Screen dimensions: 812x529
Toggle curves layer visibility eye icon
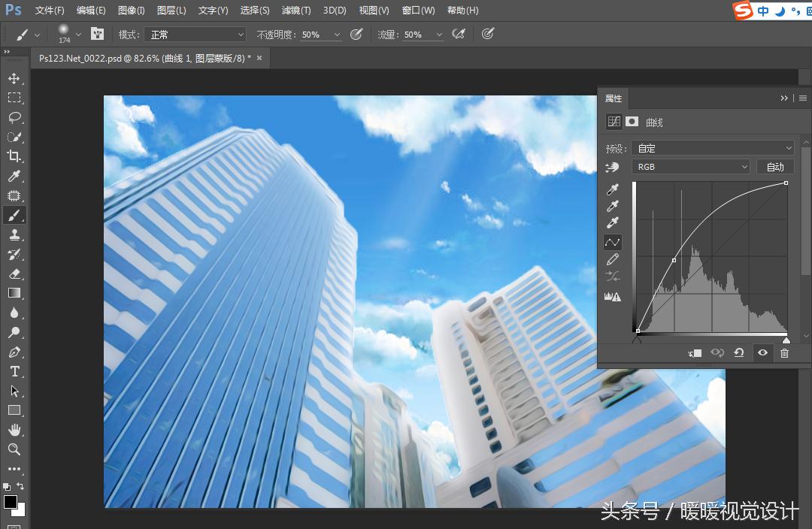(762, 352)
